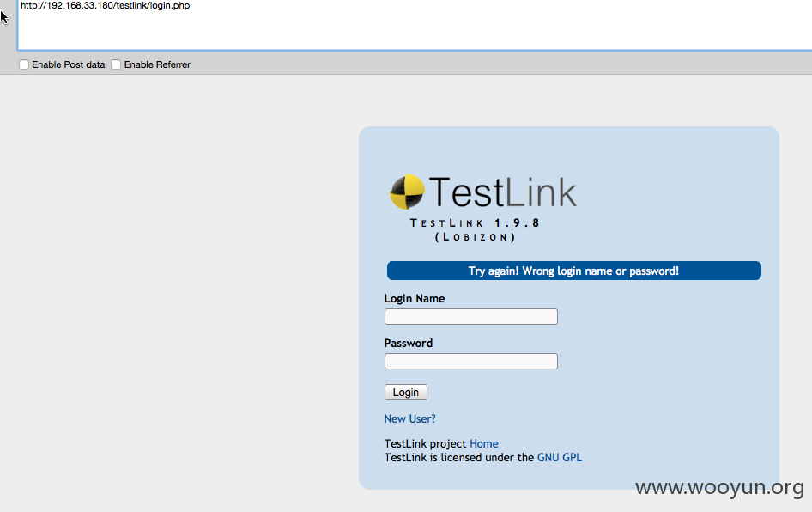Open the TestLink project Home link
812x512 pixels.
pyautogui.click(x=483, y=443)
